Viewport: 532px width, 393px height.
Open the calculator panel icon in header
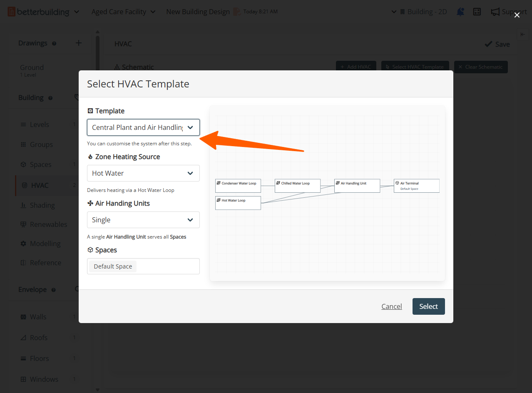477,12
